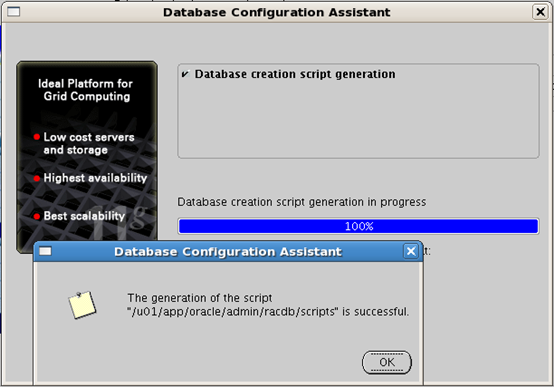This screenshot has height=387, width=554.
Task: Click the main window title bar text
Action: coord(277,12)
